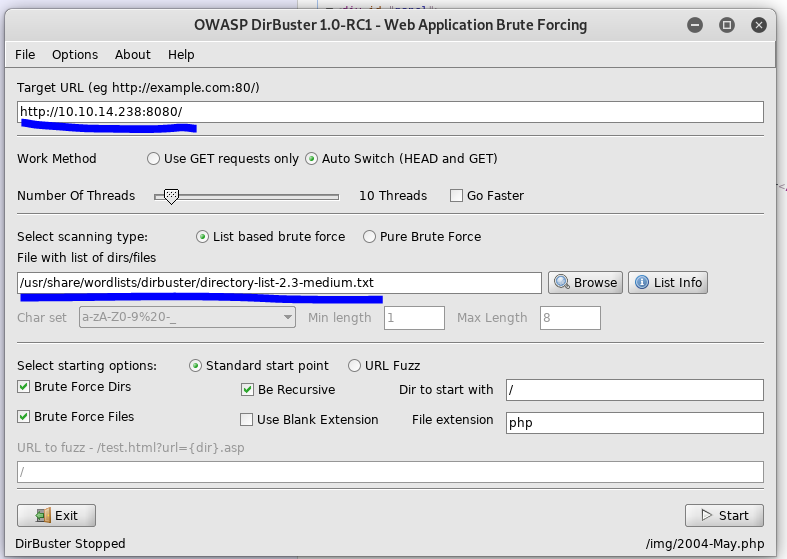The width and height of the screenshot is (787, 559).
Task: Choose Pure Brute Force scanning type
Action: (x=370, y=237)
